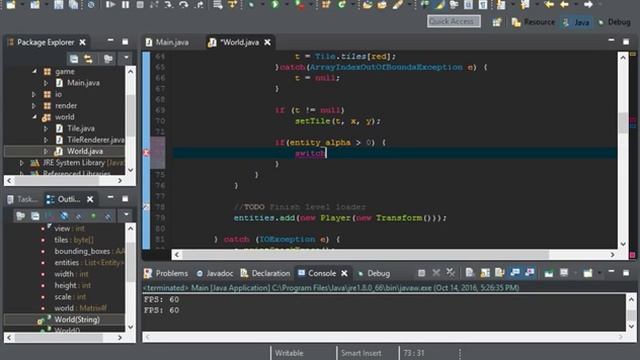This screenshot has height=360, width=640.
Task: Switch to the Resource perspective
Action: point(533,22)
